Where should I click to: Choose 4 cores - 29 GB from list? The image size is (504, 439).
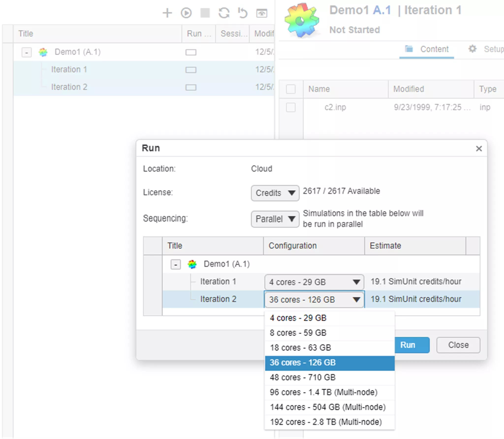pos(330,318)
